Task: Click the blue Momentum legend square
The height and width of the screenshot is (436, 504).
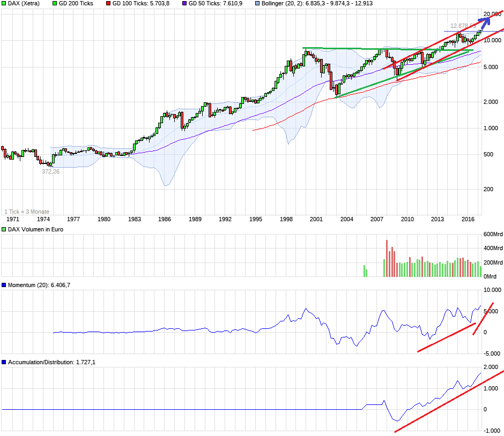Action: [4, 285]
